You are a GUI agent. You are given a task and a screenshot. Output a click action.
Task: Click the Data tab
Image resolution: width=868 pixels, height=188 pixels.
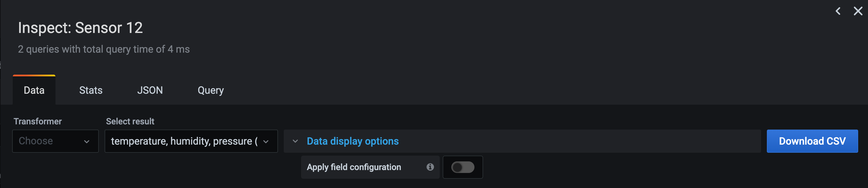pyautogui.click(x=34, y=90)
